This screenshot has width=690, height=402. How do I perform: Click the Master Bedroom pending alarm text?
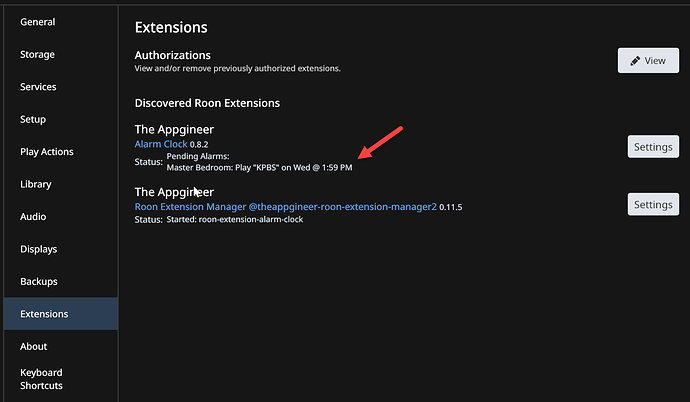tap(259, 167)
